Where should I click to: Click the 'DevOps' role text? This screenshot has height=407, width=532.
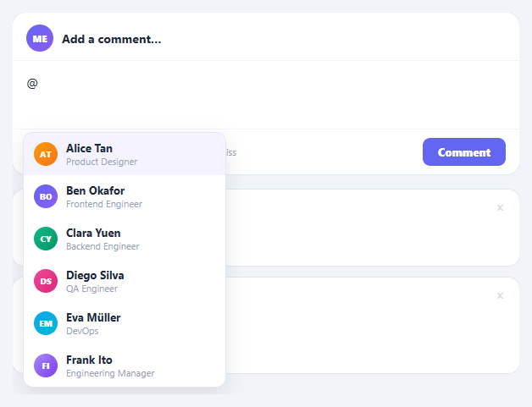pyautogui.click(x=82, y=331)
